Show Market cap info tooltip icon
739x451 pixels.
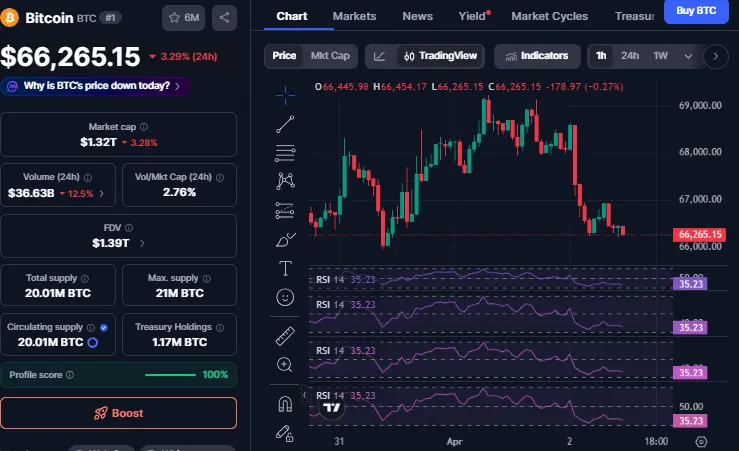[144, 127]
